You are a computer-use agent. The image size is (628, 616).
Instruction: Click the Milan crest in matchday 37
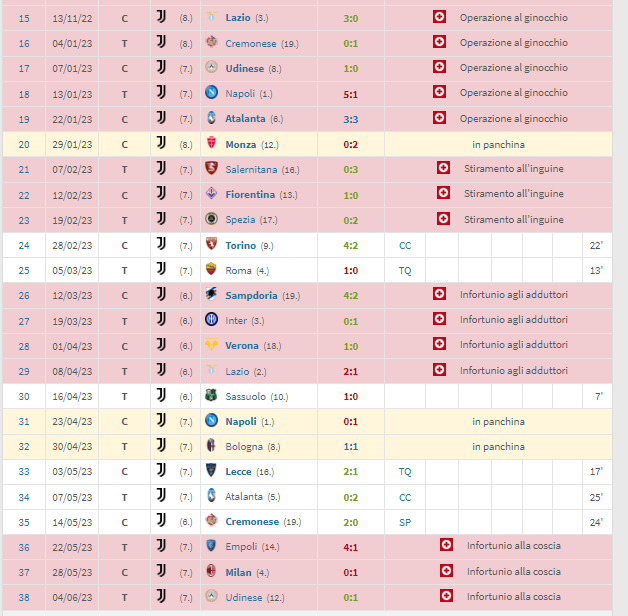click(x=211, y=571)
